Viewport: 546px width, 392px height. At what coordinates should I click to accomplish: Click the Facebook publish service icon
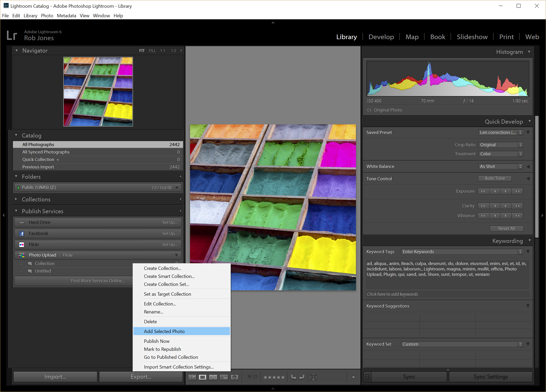coord(22,233)
